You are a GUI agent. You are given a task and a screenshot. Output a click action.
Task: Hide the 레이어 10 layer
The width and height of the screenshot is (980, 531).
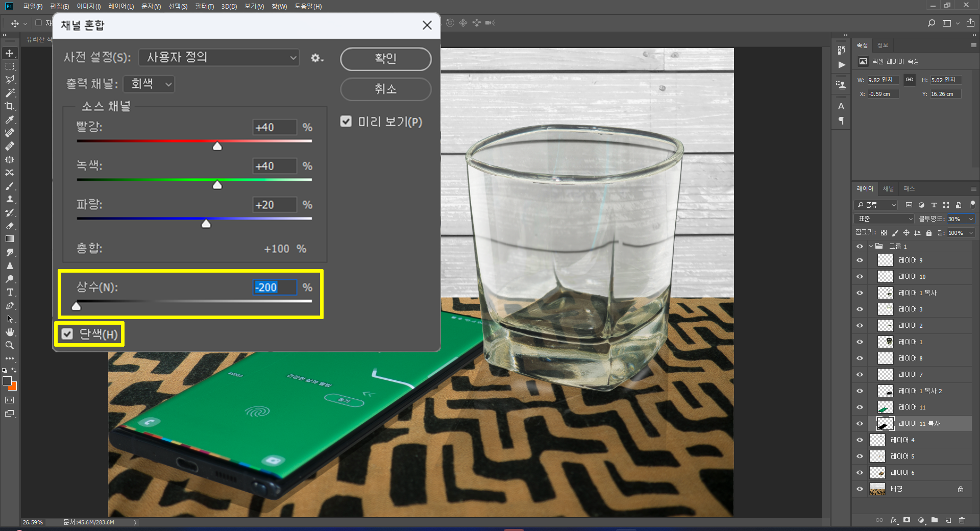[x=860, y=277]
